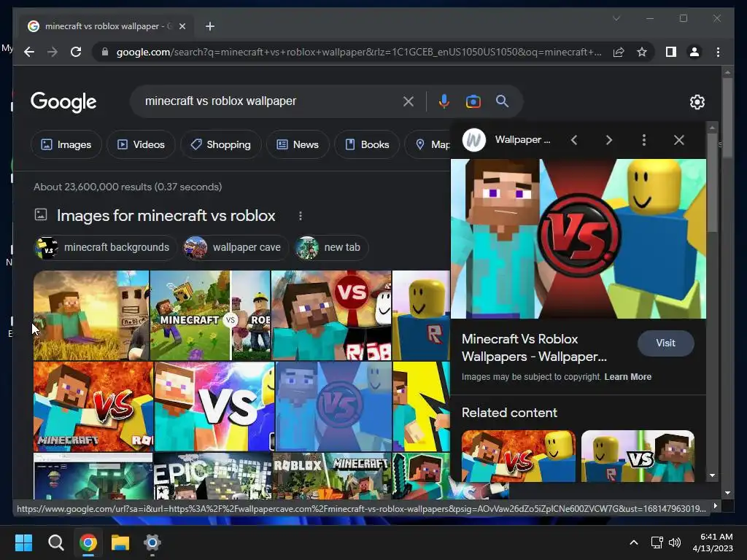Image resolution: width=747 pixels, height=560 pixels.
Task: Open faded blue VS thumbnail
Action: pos(333,406)
